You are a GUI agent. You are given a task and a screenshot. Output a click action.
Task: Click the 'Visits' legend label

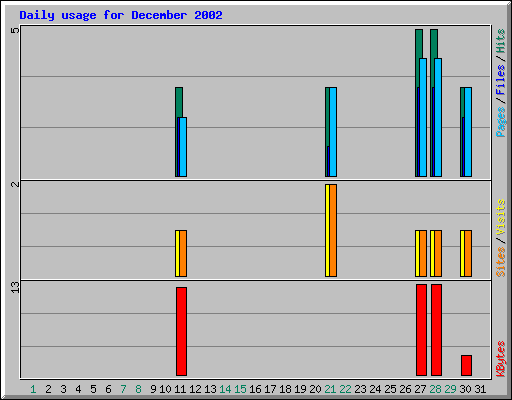(500, 218)
